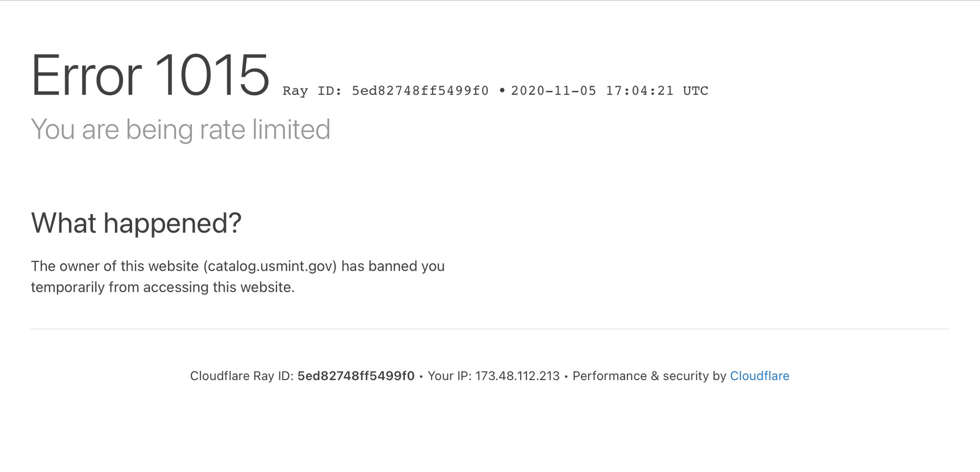980x472 pixels.
Task: Click the bold Ray ID in the footer
Action: point(356,376)
